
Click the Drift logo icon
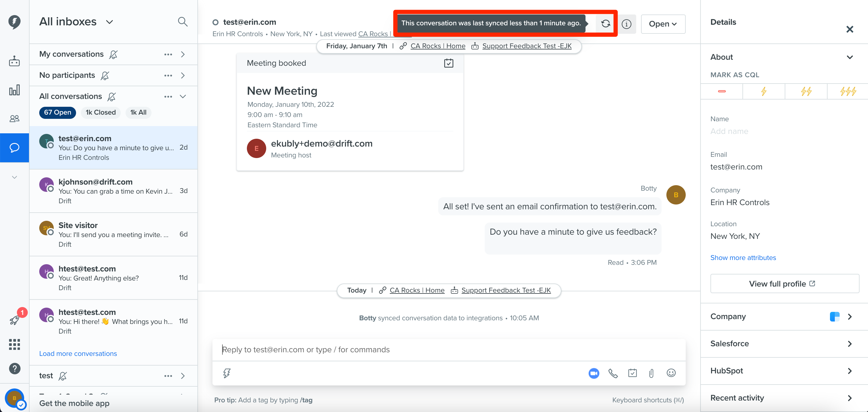[14, 22]
